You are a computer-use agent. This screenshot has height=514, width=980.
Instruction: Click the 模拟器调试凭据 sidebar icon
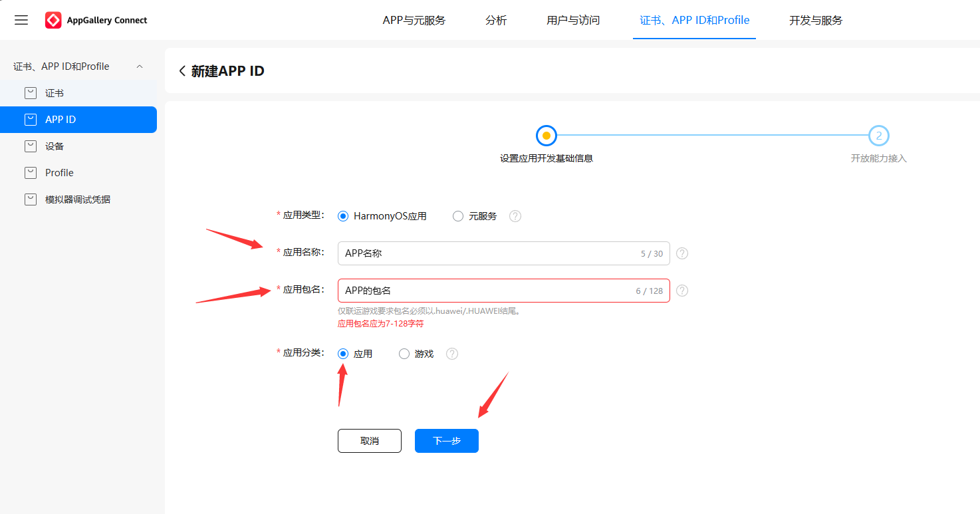(31, 199)
